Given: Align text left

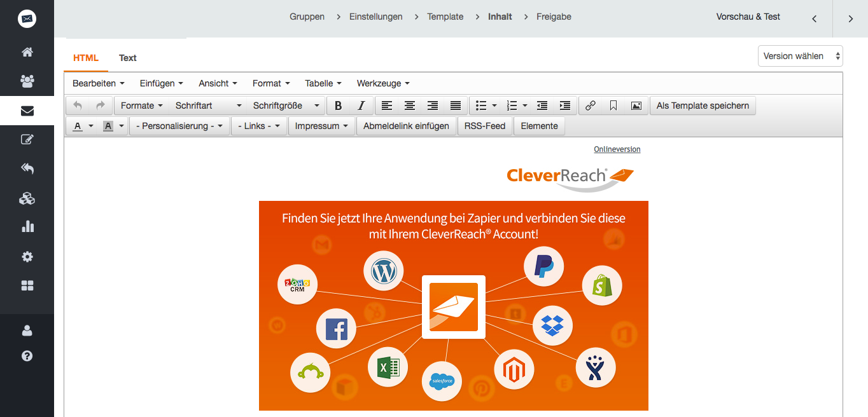Looking at the screenshot, I should click(x=387, y=106).
